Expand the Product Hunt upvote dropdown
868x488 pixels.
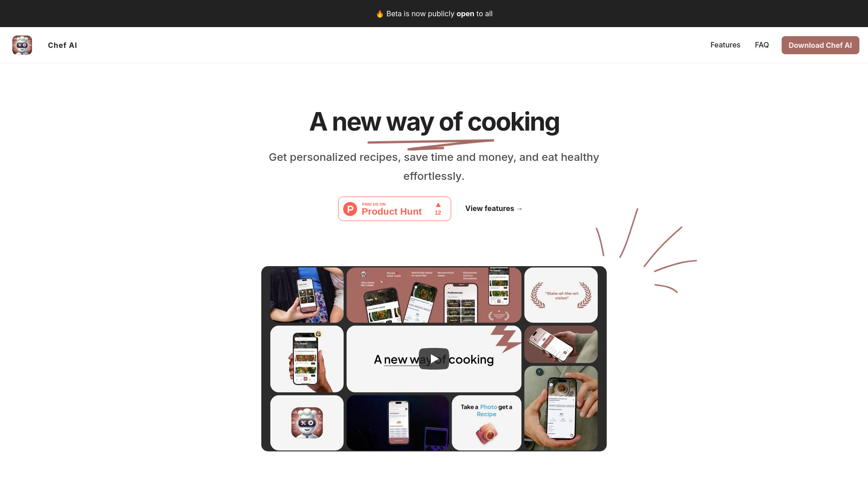tap(438, 209)
